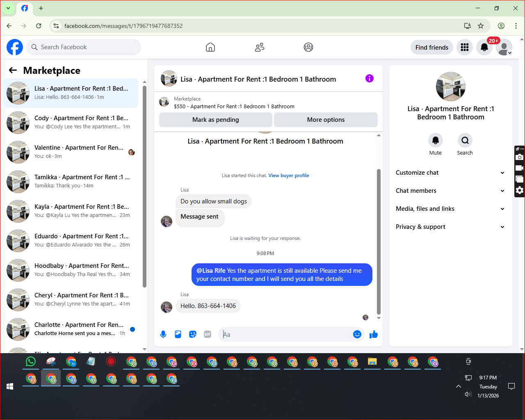525x420 pixels.
Task: Click install app icon in address bar
Action: [x=468, y=26]
